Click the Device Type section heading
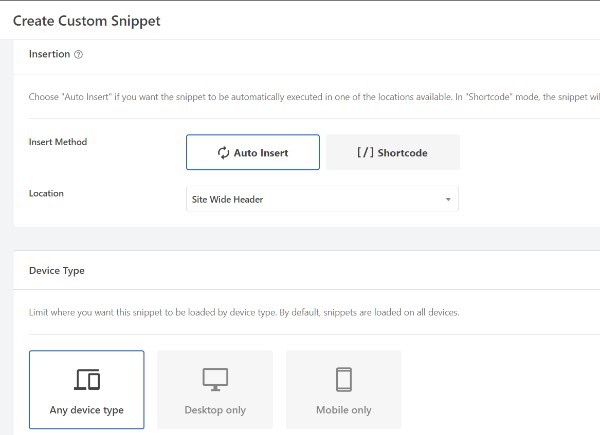 point(57,270)
